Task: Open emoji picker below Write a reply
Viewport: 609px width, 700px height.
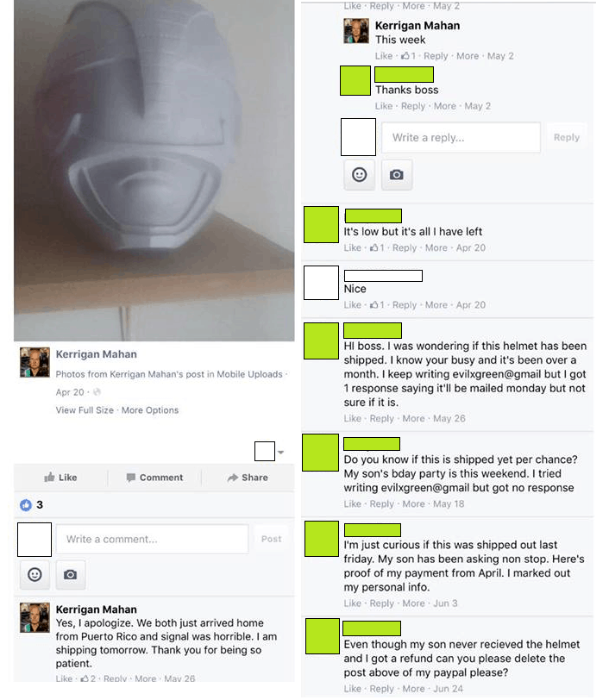Action: click(359, 174)
